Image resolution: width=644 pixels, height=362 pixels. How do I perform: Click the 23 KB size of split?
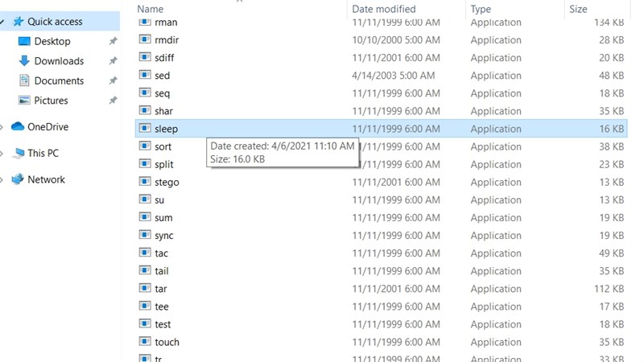coord(611,164)
